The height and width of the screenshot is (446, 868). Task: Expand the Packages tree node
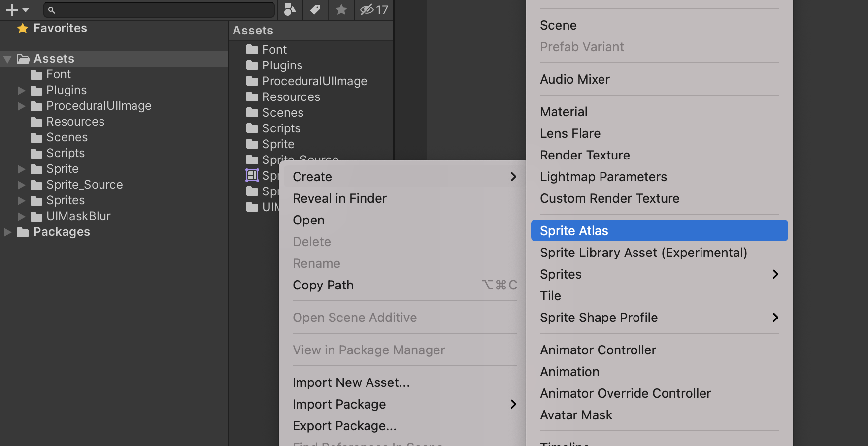coord(7,232)
